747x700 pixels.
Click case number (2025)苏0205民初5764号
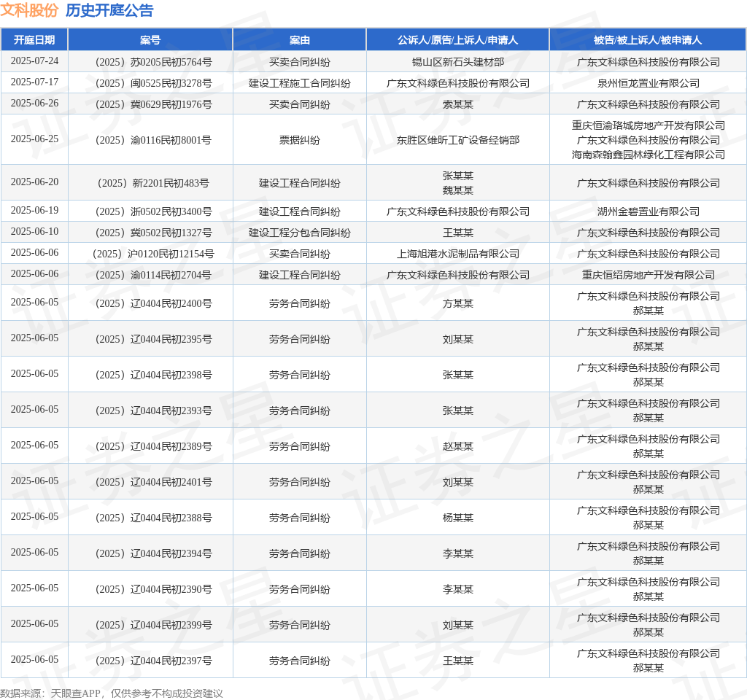(x=153, y=62)
